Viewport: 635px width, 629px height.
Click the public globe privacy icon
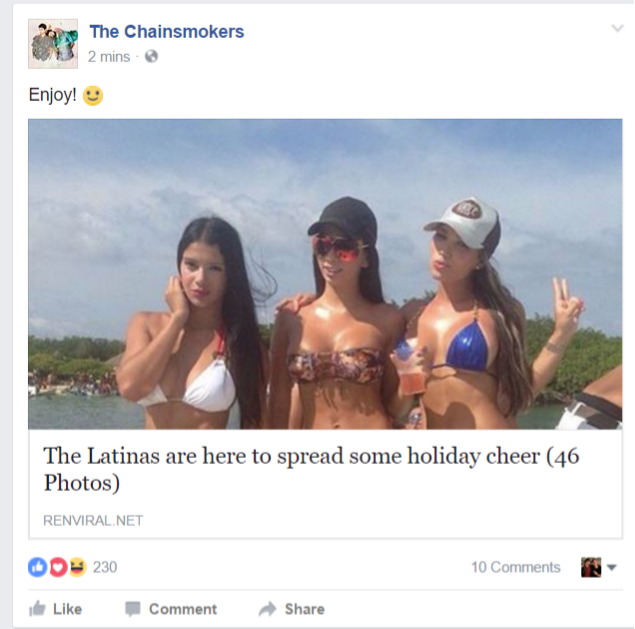click(151, 56)
